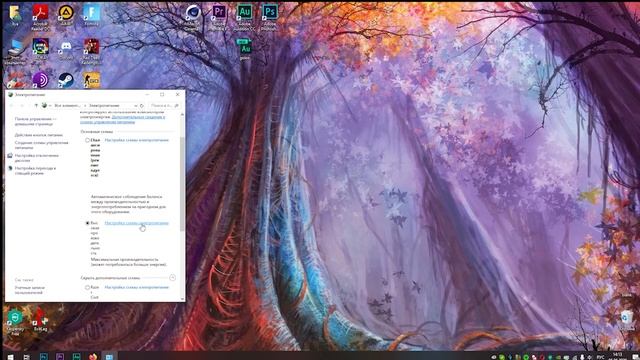Image resolution: width=640 pixels, height=360 pixels.
Task: Click the active Control Panel taskbar button
Action: tap(109, 356)
